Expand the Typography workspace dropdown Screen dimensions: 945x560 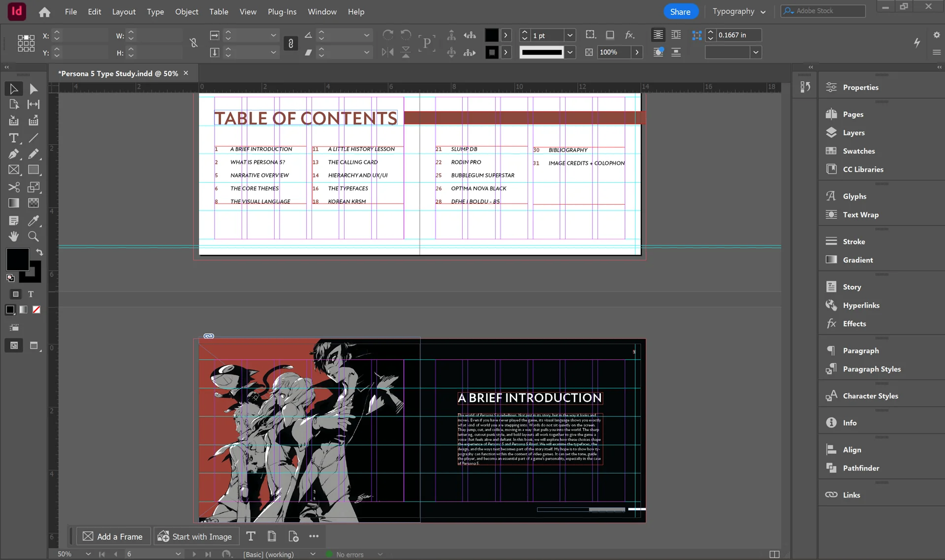[x=739, y=11]
